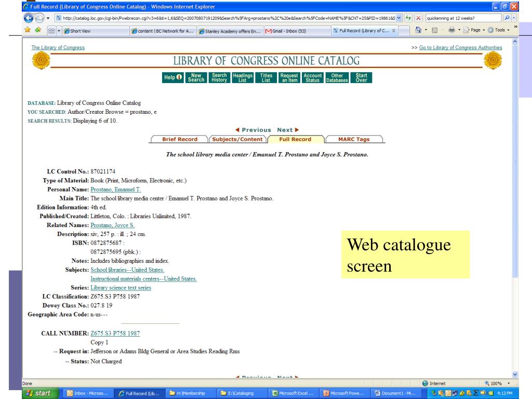The width and height of the screenshot is (532, 399).
Task: Switch to the Stanley Academy offers tab
Action: [x=230, y=31]
